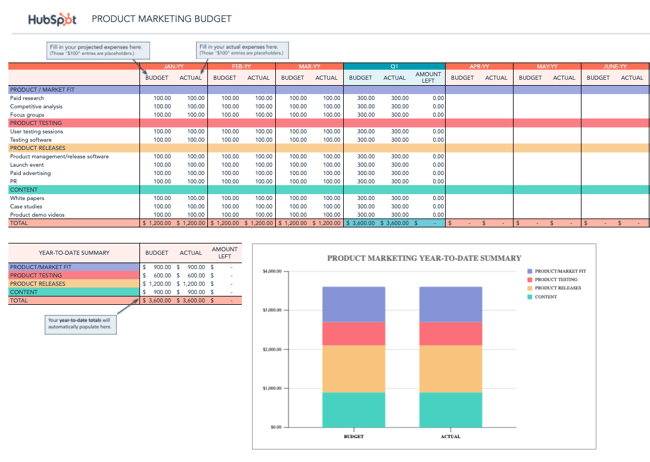The height and width of the screenshot is (462, 650).
Task: Select the Product demo videos row label
Action: point(38,214)
